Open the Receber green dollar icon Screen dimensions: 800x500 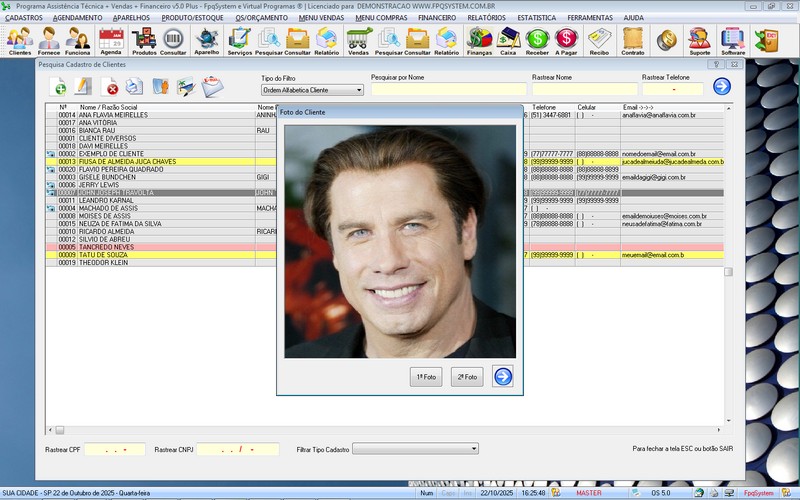point(537,40)
